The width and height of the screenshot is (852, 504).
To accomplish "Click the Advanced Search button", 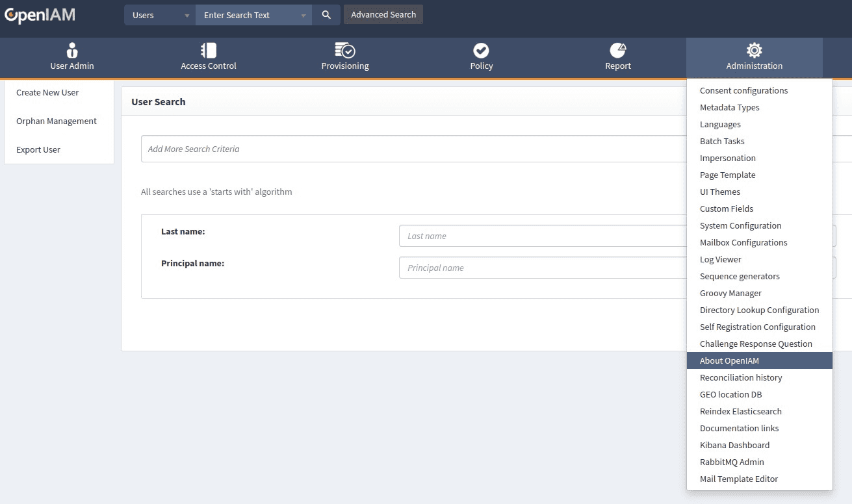I will tap(383, 15).
